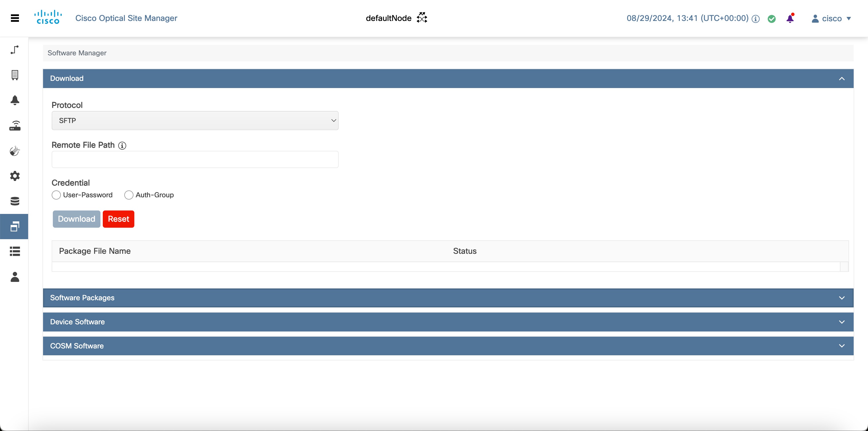868x431 pixels.
Task: Select the database icon in the sidebar
Action: (14, 201)
